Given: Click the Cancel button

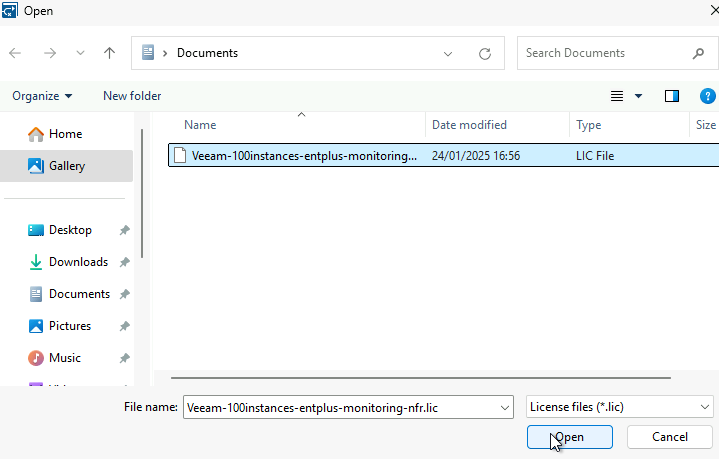Looking at the screenshot, I should 669,437.
